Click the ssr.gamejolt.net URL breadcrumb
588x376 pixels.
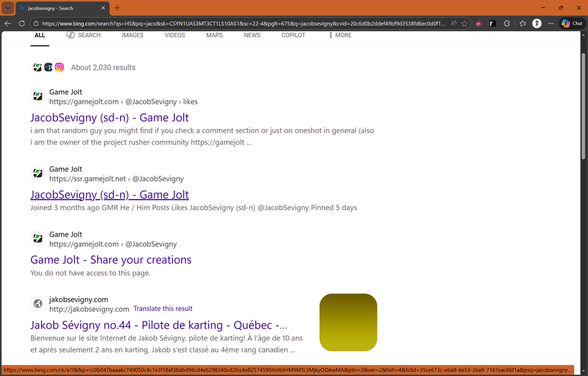coord(117,179)
